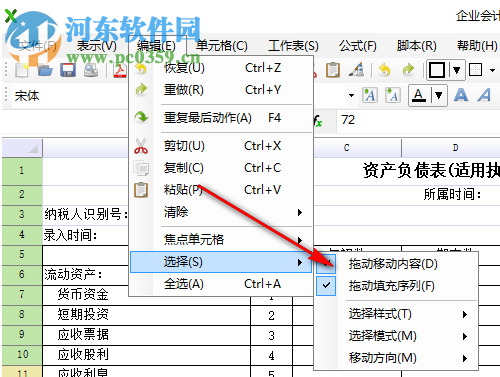
Task: Choose 重做(R) Ctrl+Y menu entry
Action: 221,90
